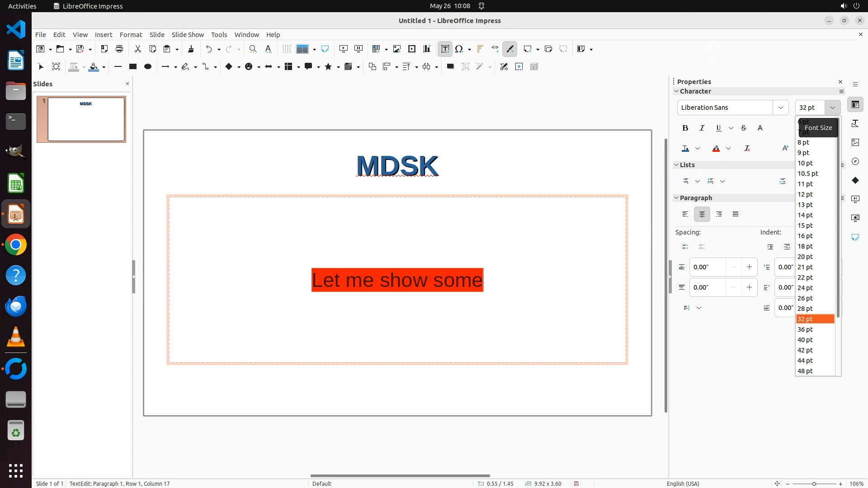Choose 44 pt from font size list
The image size is (868, 488).
pyautogui.click(x=805, y=361)
